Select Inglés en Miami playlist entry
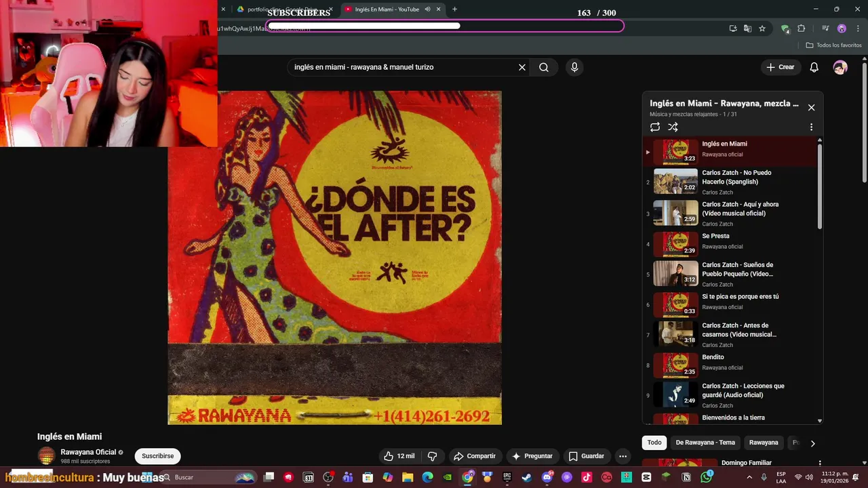868x488 pixels. [730, 152]
